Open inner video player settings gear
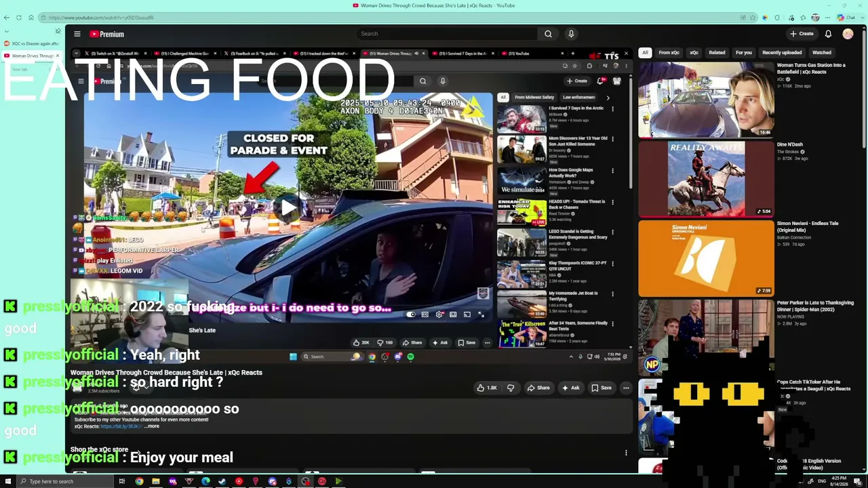Image resolution: width=868 pixels, height=488 pixels. pyautogui.click(x=439, y=314)
